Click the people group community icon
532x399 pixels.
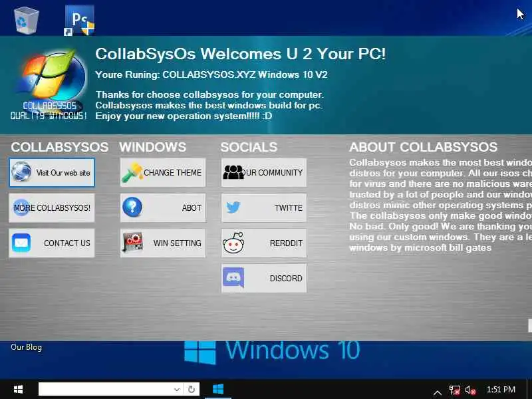[233, 172]
